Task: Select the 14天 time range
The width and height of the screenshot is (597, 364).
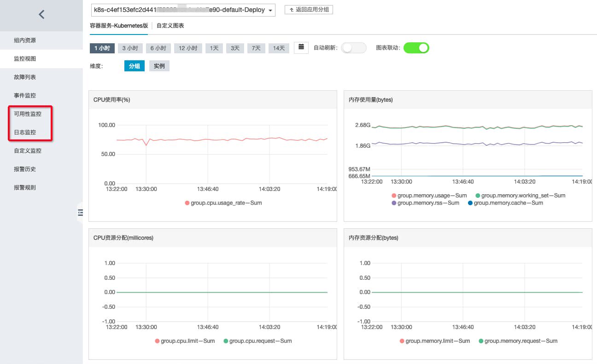Action: (x=279, y=48)
